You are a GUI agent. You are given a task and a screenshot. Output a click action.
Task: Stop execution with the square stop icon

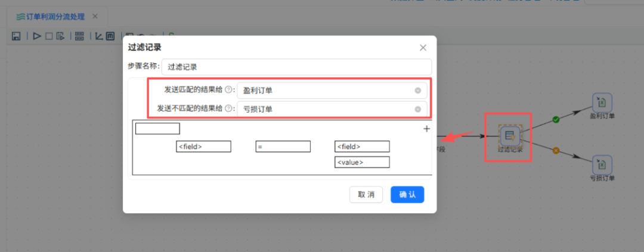[49, 36]
